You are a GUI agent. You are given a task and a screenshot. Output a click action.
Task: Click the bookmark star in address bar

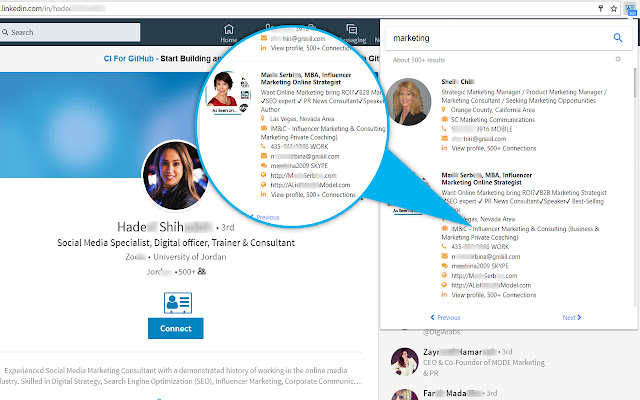[x=613, y=8]
